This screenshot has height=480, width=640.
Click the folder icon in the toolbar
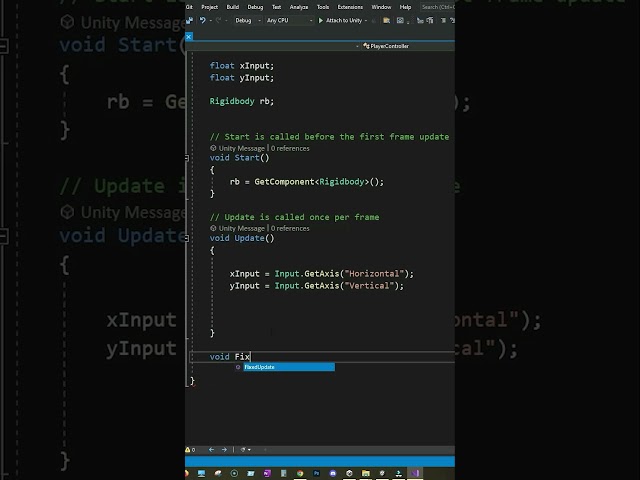click(386, 20)
